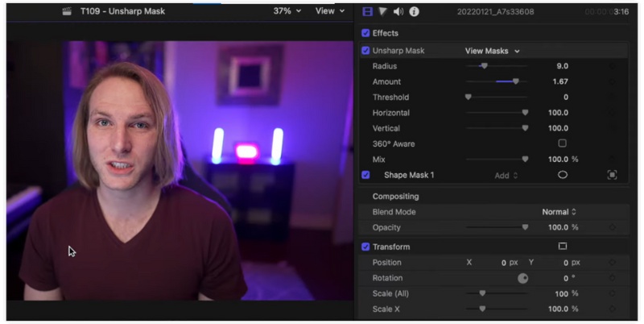Toggle the Shape Mask 1 checkbox
644x324 pixels.
365,175
